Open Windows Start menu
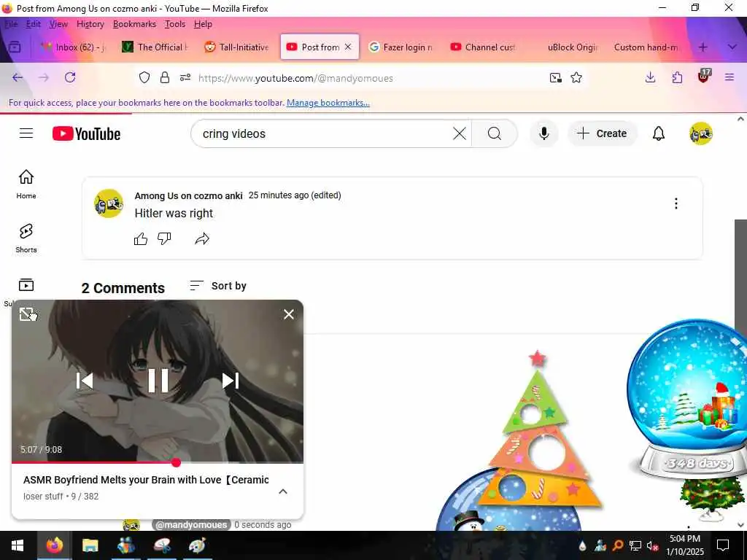The width and height of the screenshot is (747, 560). point(18,545)
